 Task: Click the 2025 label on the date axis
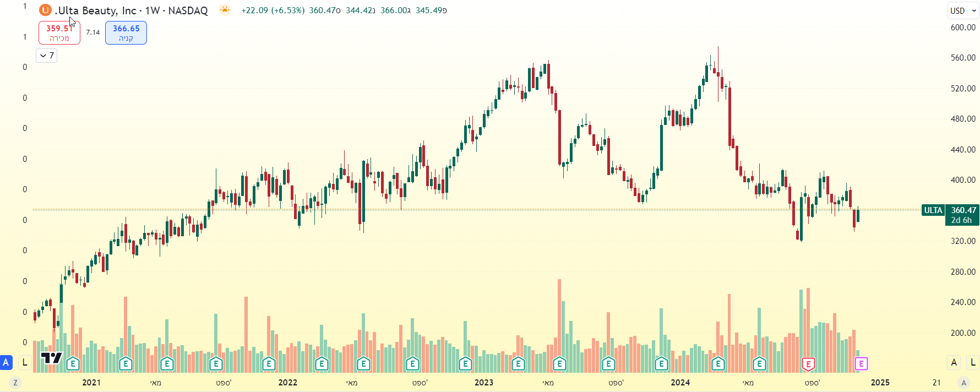click(881, 382)
